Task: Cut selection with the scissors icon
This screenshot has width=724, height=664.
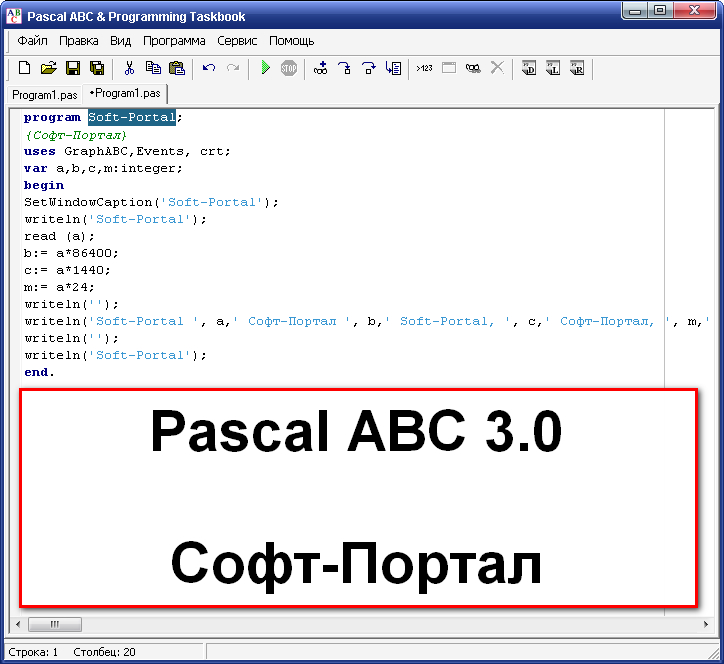Action: [129, 68]
